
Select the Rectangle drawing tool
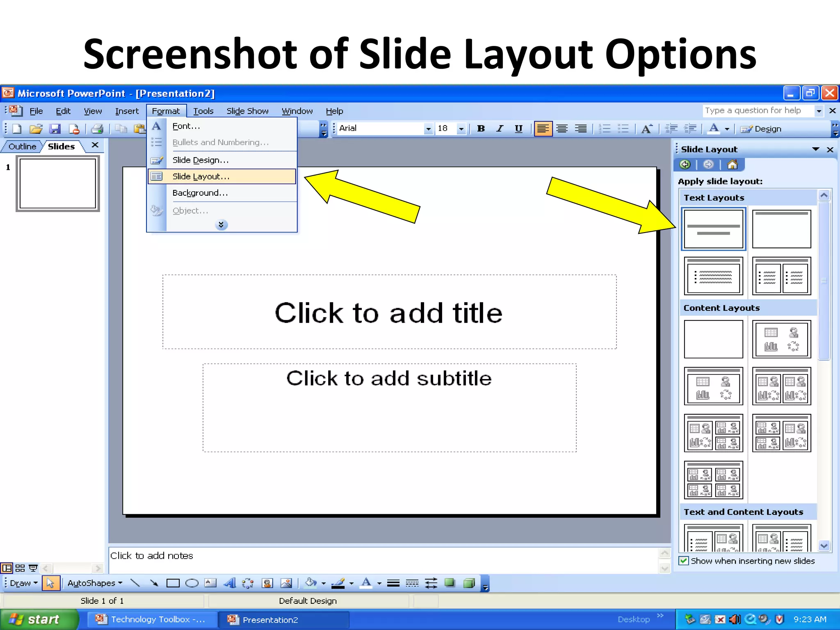click(x=173, y=583)
